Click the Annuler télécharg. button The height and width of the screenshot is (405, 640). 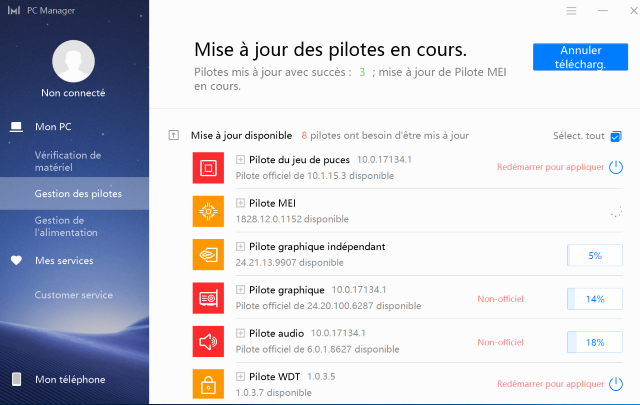coord(580,57)
